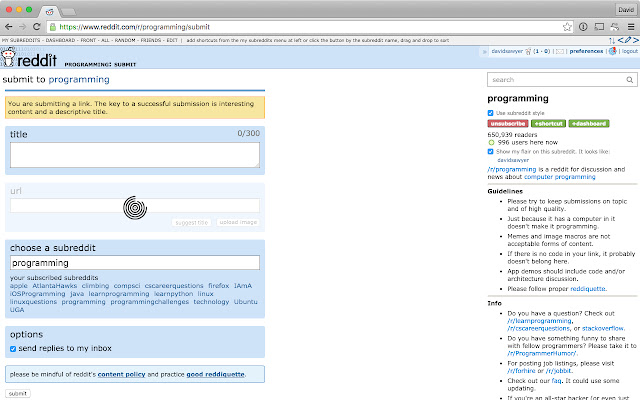
Task: Click the browser forward arrow
Action: click(x=22, y=27)
